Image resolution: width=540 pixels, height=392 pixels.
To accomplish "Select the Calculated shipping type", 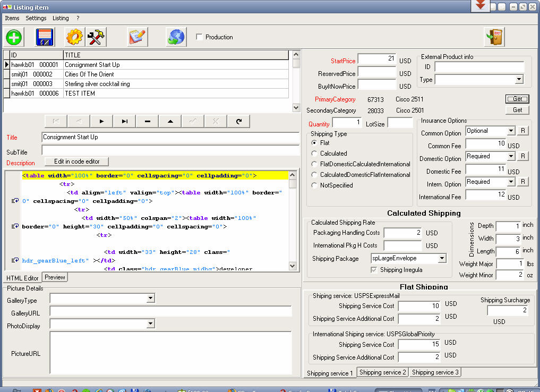I will click(x=314, y=154).
